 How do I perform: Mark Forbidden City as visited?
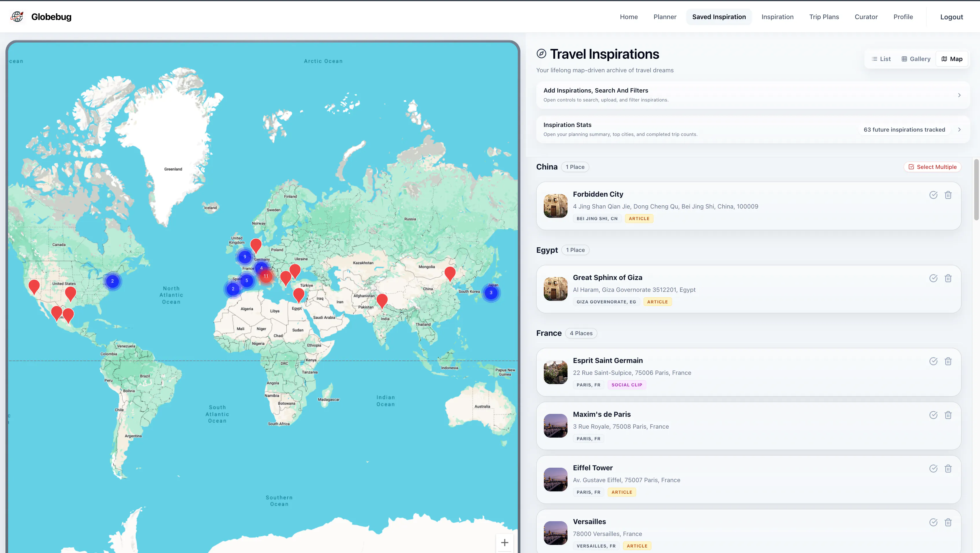[x=933, y=195]
